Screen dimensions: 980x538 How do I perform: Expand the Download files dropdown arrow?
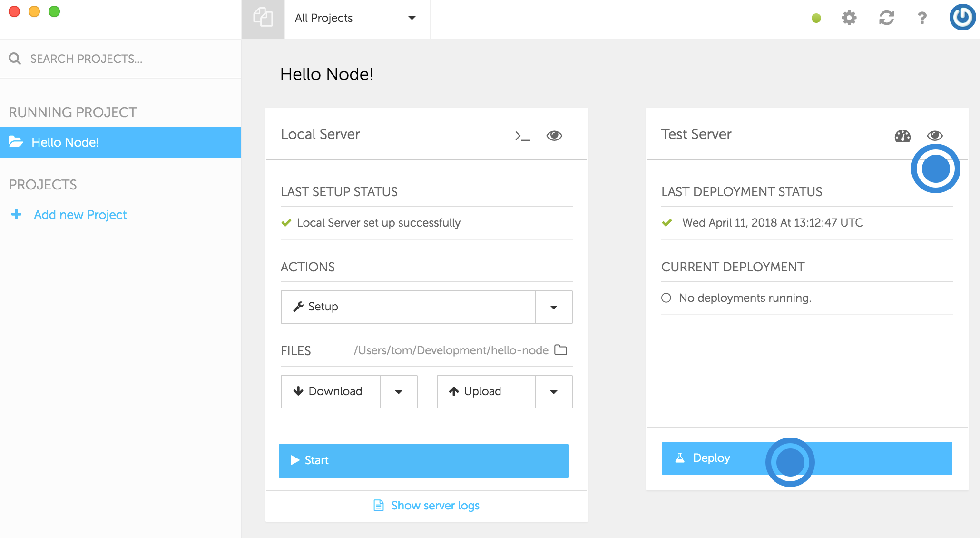point(397,390)
